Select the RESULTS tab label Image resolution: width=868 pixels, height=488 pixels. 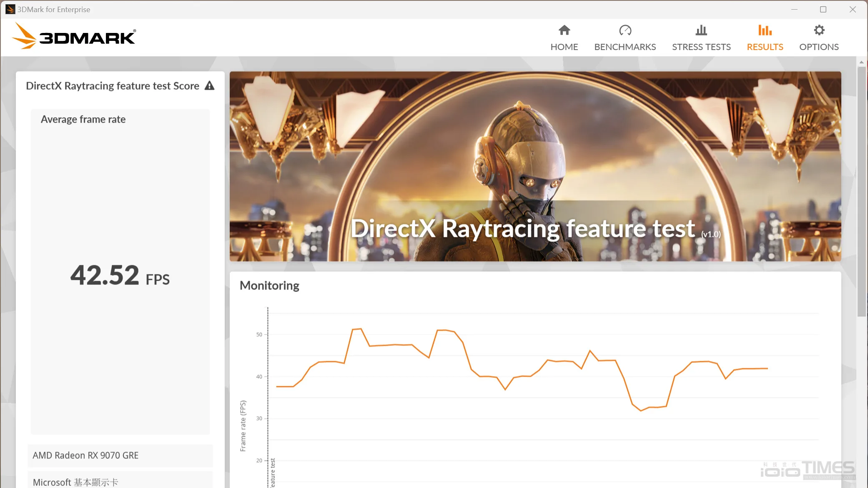[765, 47]
